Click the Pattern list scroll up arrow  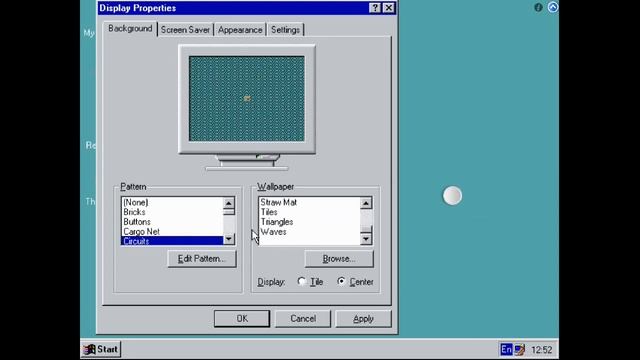[229, 203]
